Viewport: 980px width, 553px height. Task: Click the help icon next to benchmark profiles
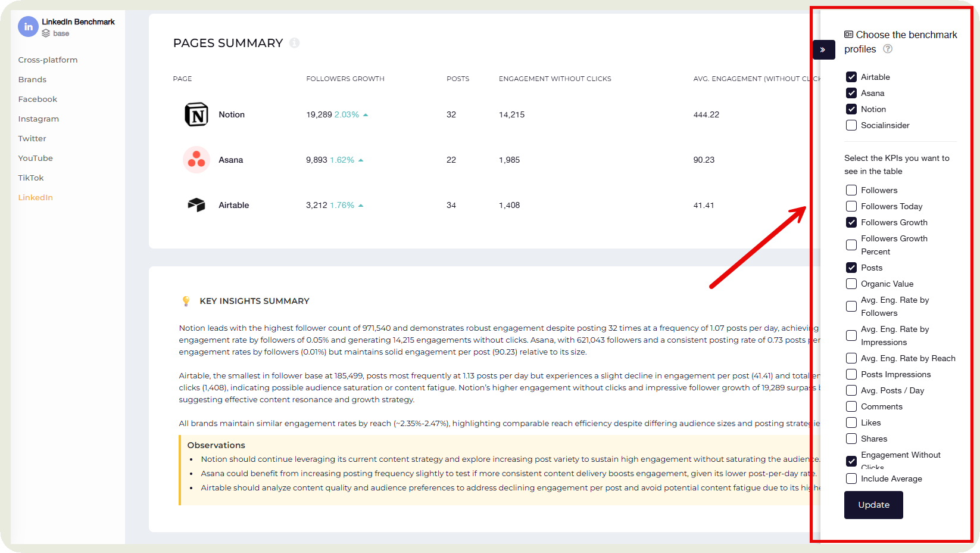tap(888, 49)
